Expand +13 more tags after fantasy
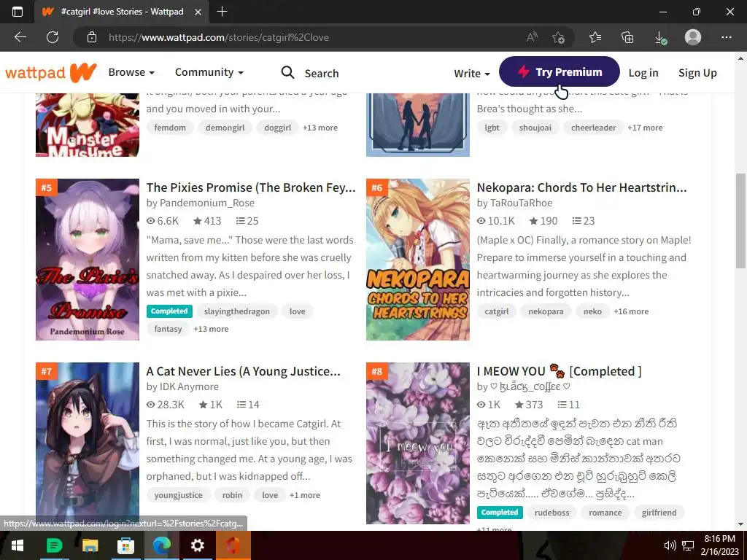 [x=211, y=329]
